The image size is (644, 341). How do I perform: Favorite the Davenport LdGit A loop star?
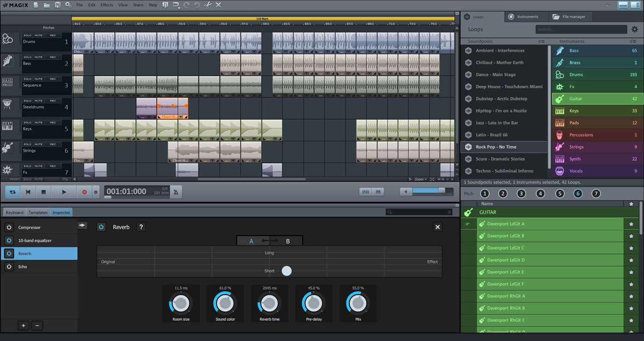[631, 223]
